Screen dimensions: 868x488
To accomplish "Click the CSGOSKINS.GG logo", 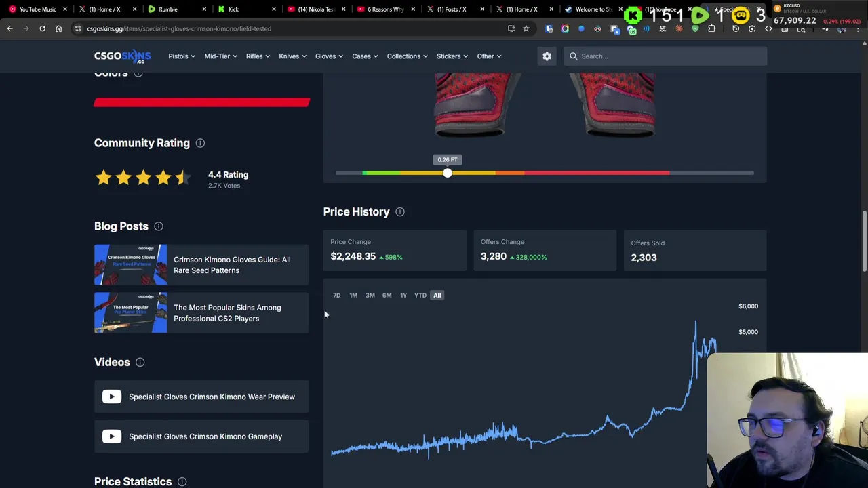I will coord(122,56).
